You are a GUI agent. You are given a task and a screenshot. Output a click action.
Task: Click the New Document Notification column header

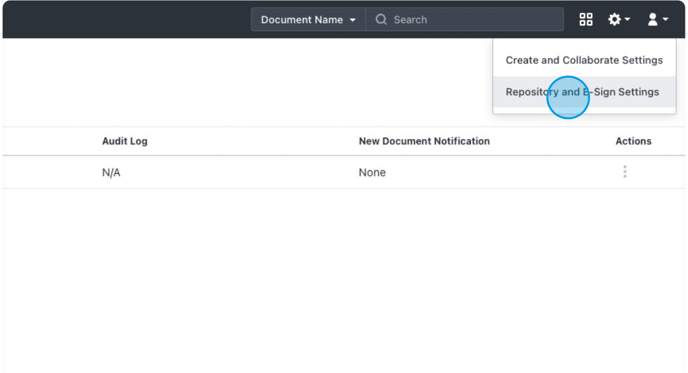[424, 141]
